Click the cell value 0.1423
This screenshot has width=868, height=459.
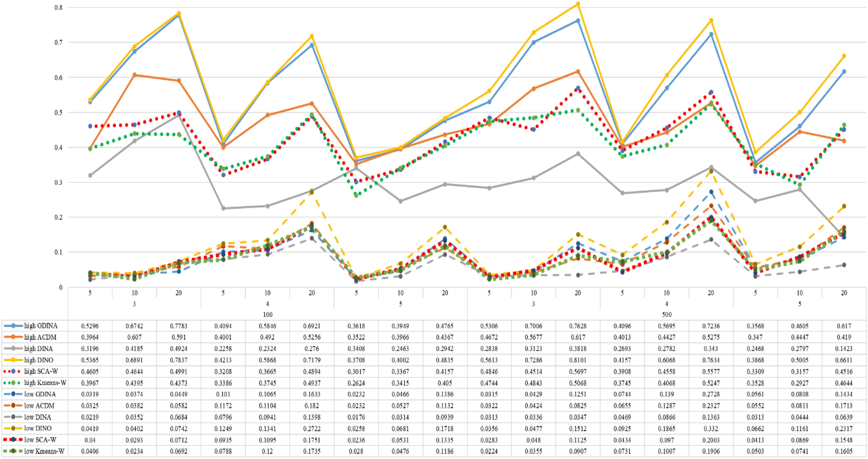[x=844, y=349]
